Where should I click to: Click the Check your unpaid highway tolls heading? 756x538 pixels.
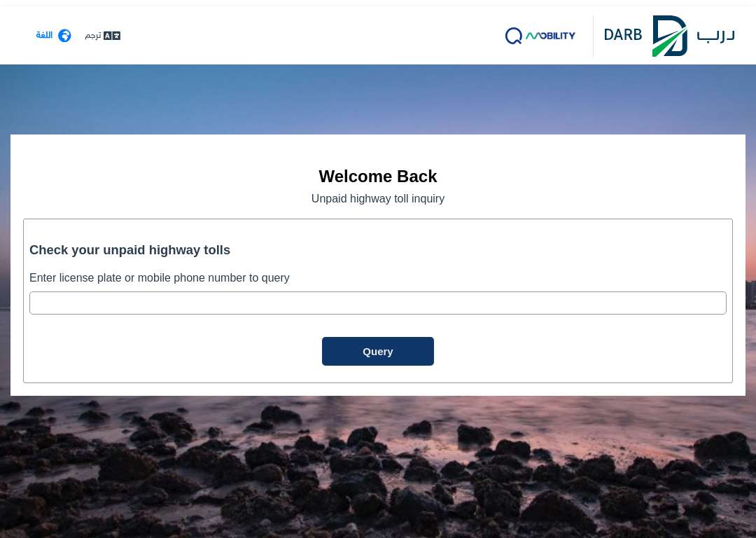pos(129,250)
